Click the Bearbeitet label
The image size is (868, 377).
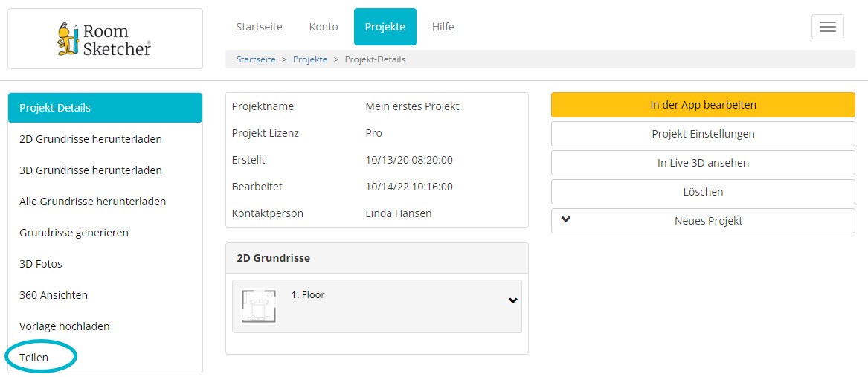(x=257, y=187)
